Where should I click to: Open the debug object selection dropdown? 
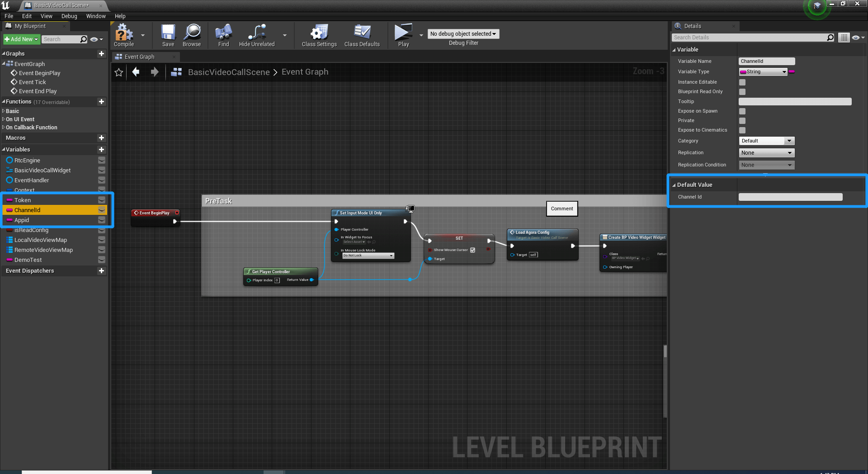click(x=463, y=34)
